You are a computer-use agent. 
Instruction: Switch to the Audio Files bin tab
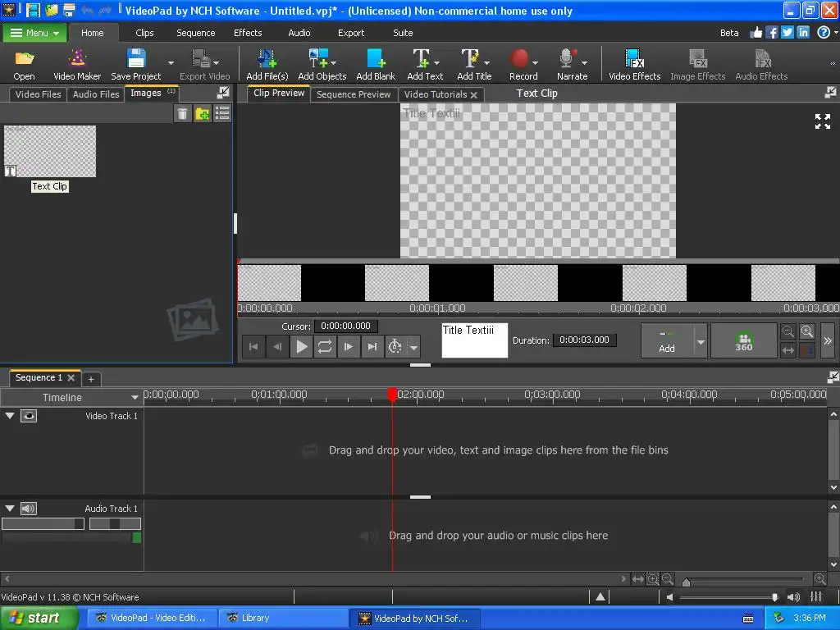click(96, 94)
